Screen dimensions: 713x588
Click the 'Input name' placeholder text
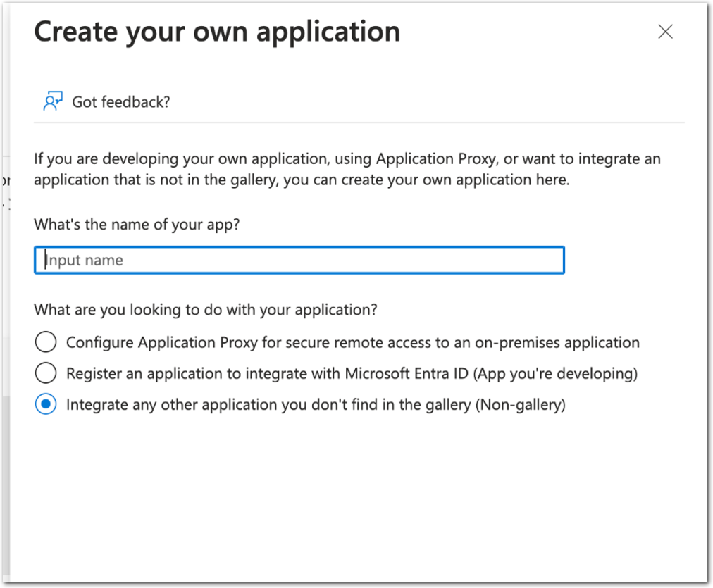point(85,261)
